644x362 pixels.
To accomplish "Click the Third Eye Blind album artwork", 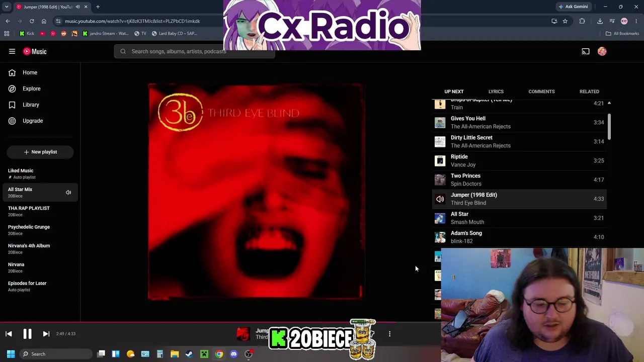I will (256, 192).
